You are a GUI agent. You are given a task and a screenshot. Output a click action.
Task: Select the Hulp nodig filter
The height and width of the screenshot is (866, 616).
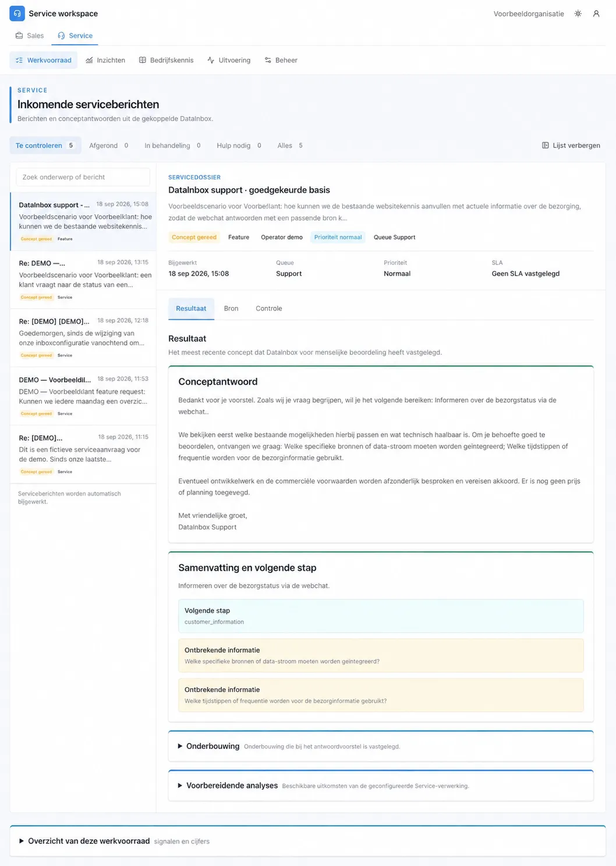point(239,145)
